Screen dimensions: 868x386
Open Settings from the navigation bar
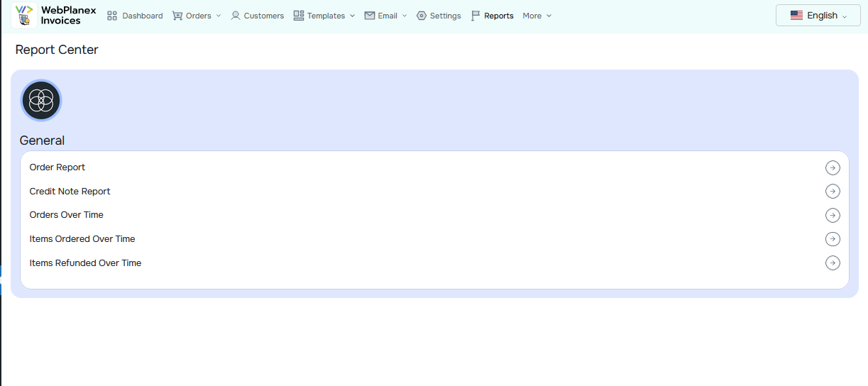coord(438,16)
